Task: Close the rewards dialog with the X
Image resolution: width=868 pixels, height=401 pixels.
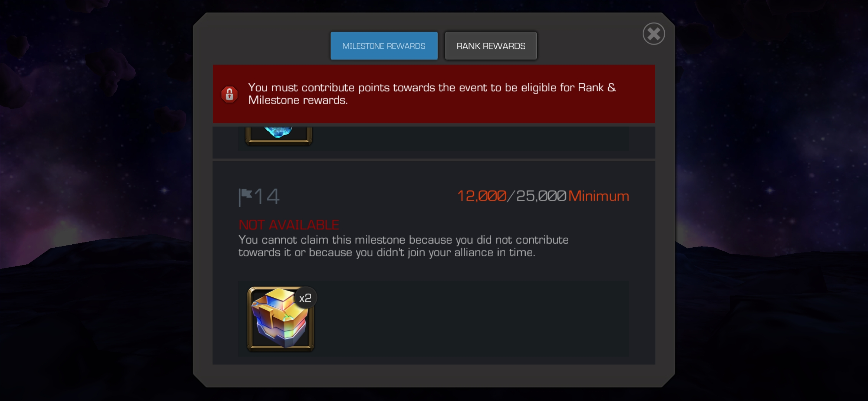Action: pos(654,34)
